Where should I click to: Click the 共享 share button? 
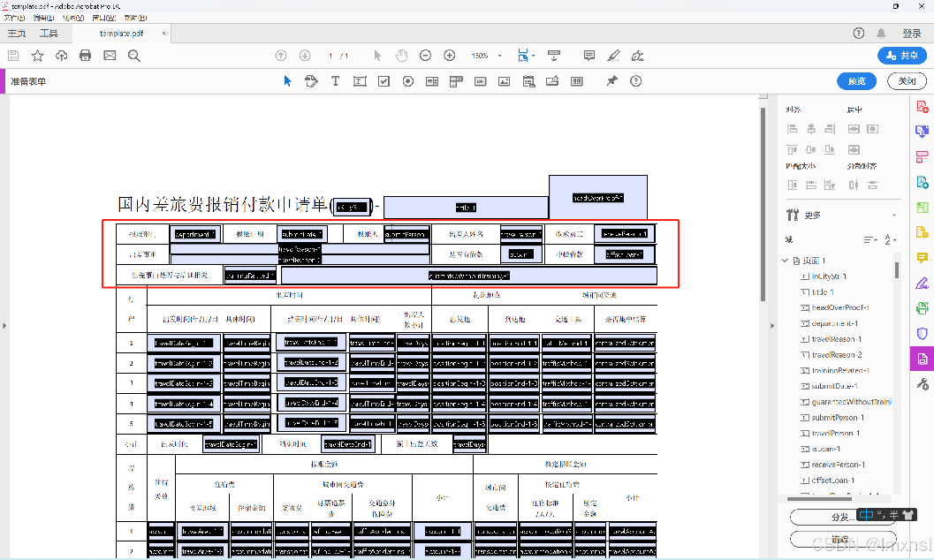click(902, 56)
